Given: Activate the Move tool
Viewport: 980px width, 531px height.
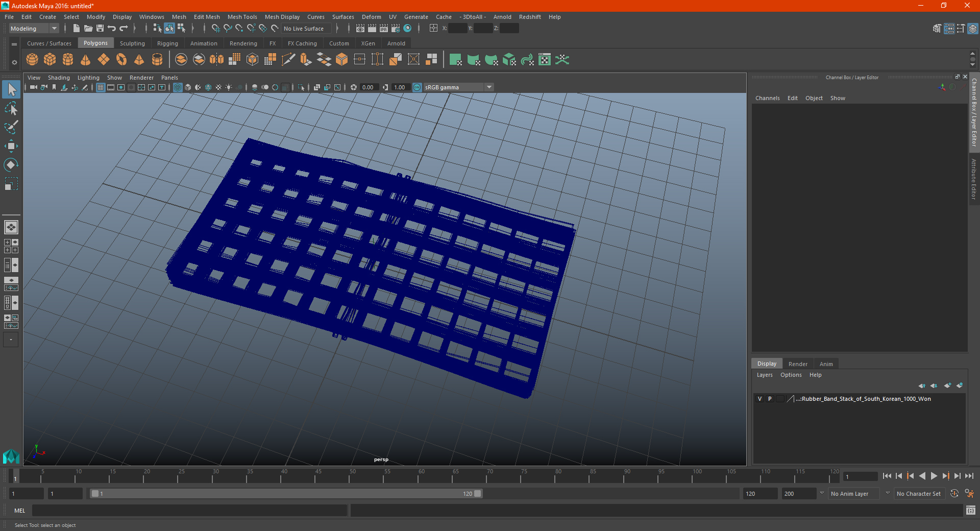Looking at the screenshot, I should coord(11,146).
